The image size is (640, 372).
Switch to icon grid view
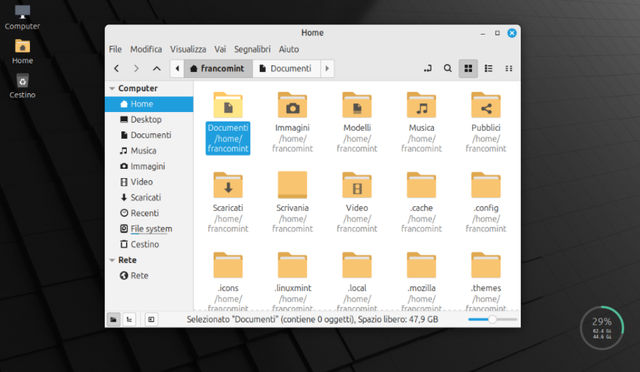[468, 69]
